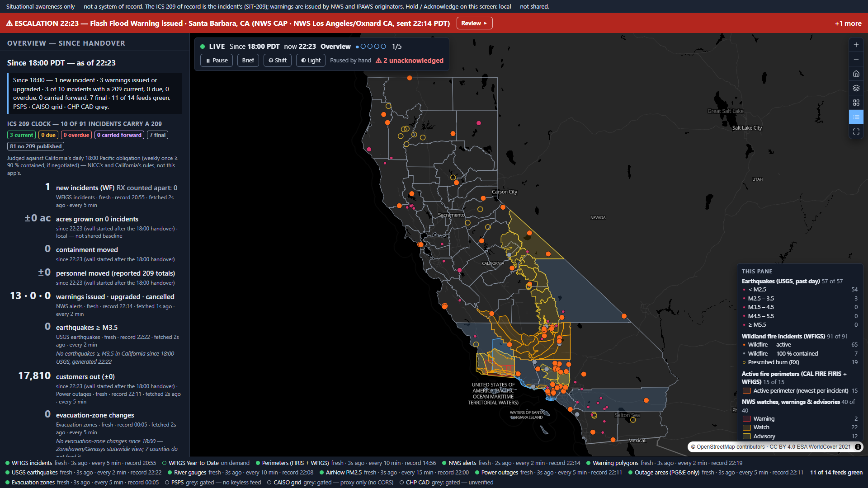Viewport: 868px width, 488px height.
Task: Click the Active perimeter legend swatch
Action: point(747,391)
